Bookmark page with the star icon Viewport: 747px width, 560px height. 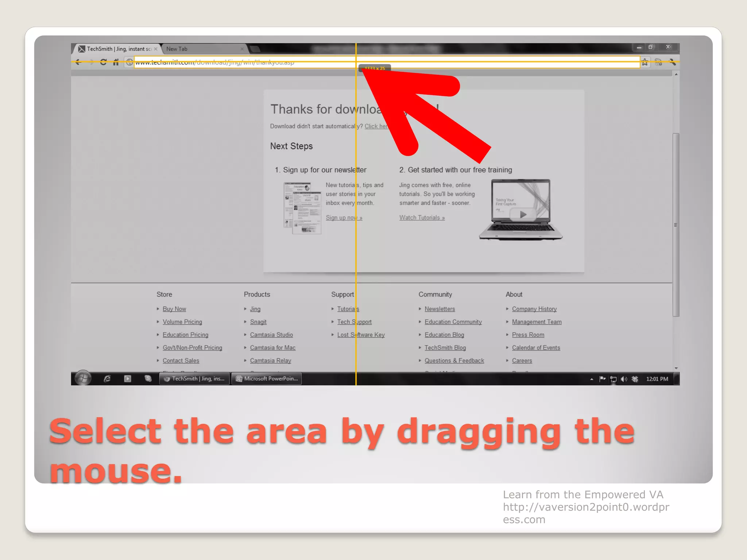(x=645, y=62)
